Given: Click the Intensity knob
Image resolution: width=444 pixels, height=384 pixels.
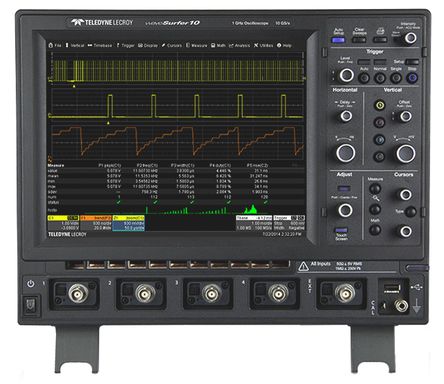Looking at the screenshot, I should tap(410, 38).
